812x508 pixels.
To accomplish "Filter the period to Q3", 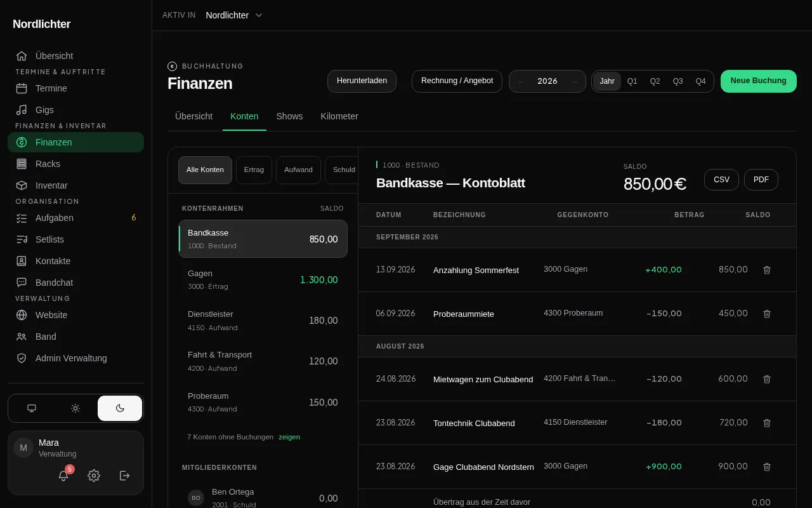I will 678,81.
